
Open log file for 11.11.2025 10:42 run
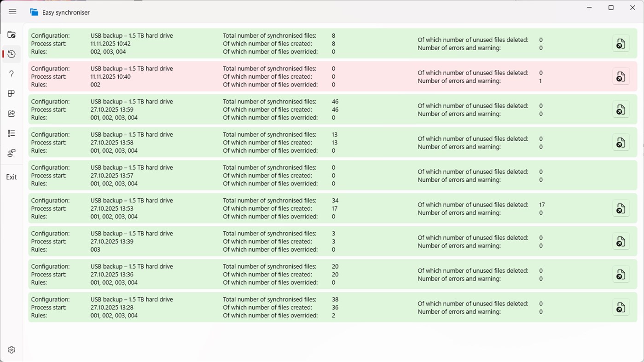[621, 44]
